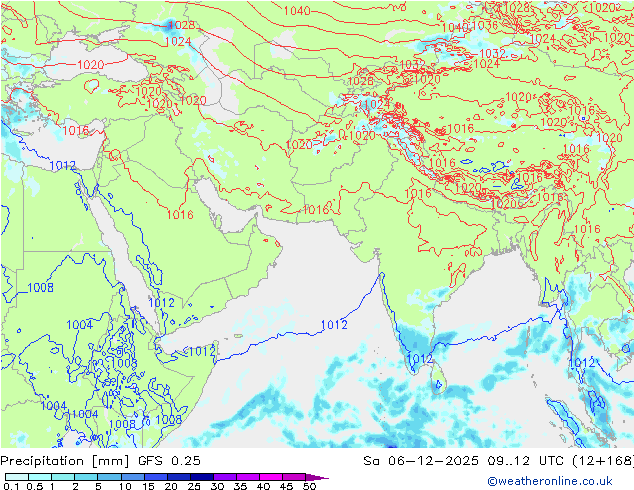Click the lightest 0.1–0.5 mm legend swatch
This screenshot has height=490, width=634.
click(x=17, y=477)
